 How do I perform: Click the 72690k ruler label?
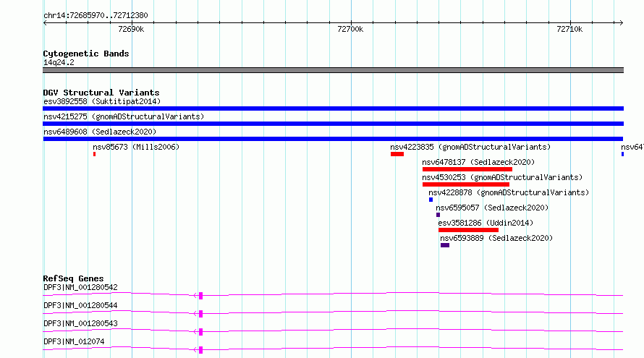pyautogui.click(x=131, y=29)
